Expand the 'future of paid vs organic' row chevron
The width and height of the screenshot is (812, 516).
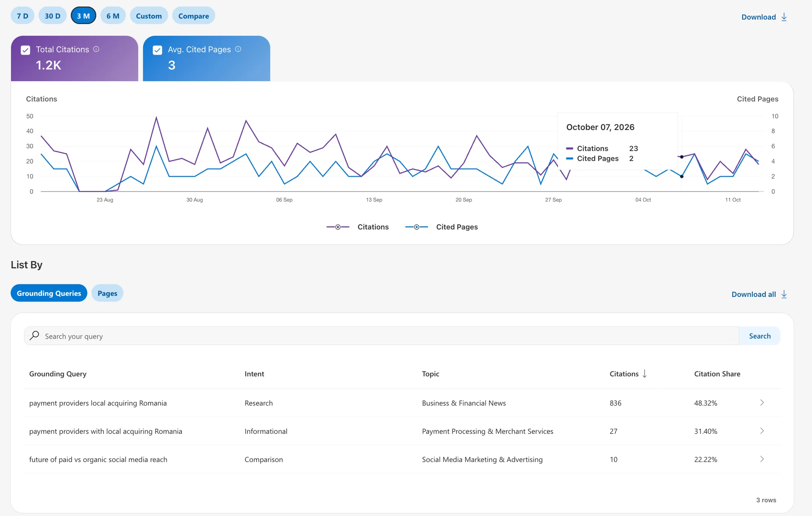762,459
